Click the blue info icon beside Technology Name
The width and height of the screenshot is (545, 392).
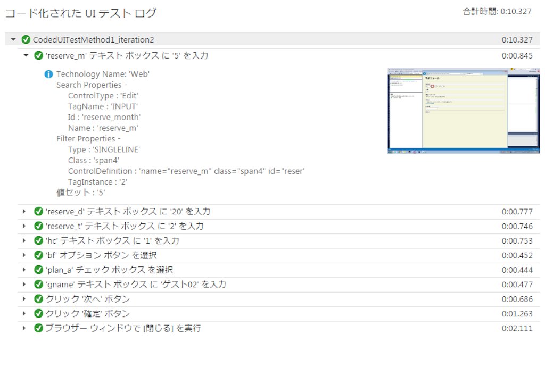(x=48, y=74)
